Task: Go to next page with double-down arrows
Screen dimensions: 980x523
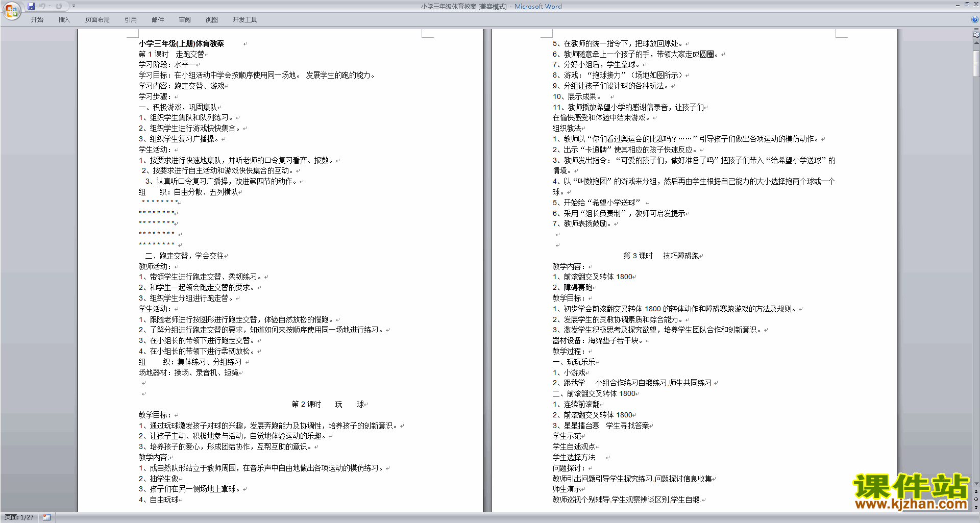Action: pyautogui.click(x=976, y=507)
